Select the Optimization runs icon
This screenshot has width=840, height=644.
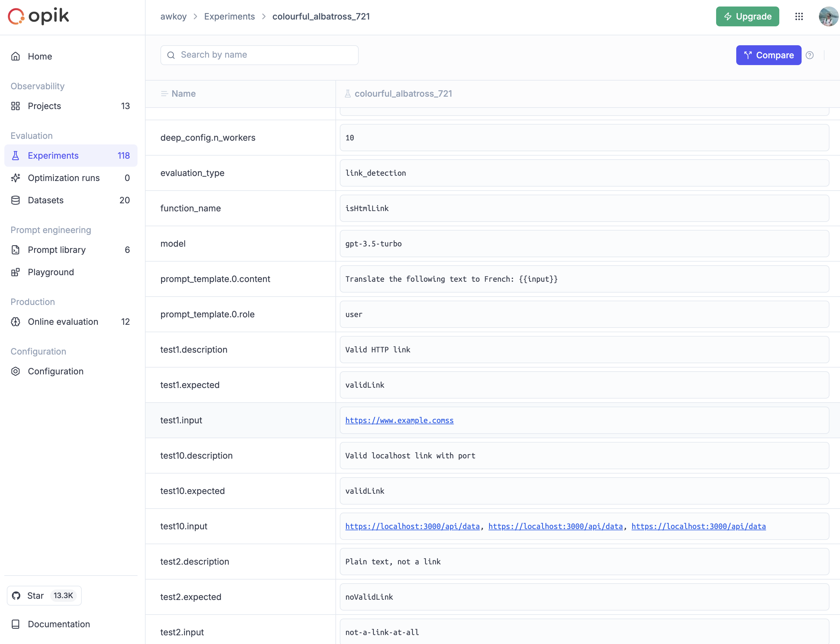[x=15, y=178]
